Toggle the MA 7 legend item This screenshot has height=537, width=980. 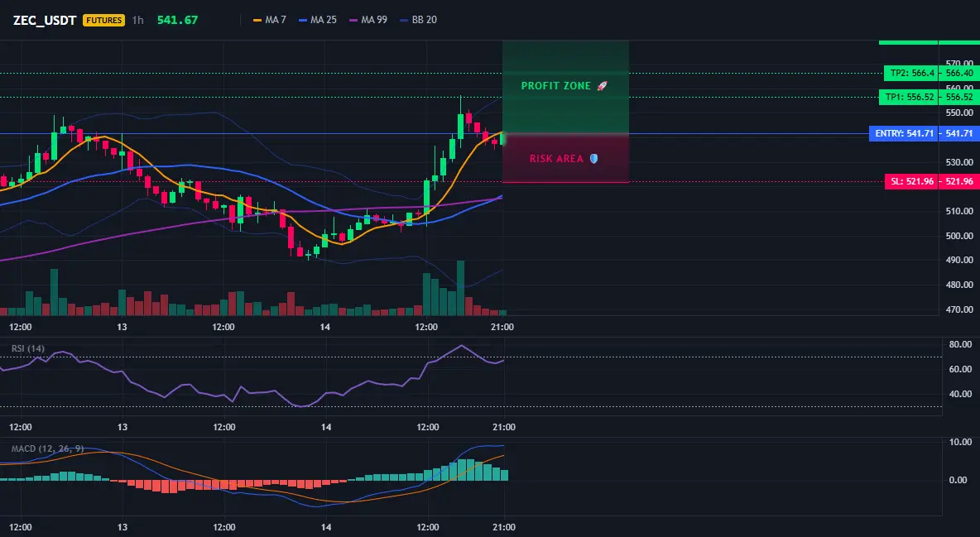pyautogui.click(x=269, y=20)
